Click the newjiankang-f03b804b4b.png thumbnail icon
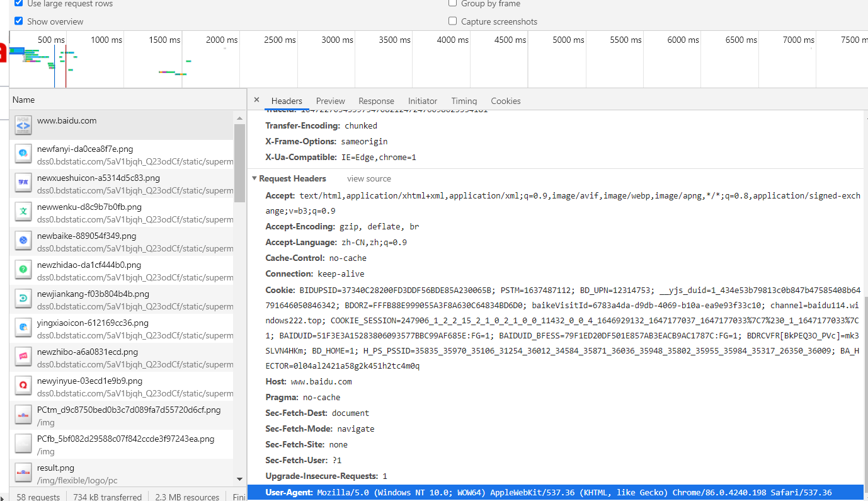The height and width of the screenshot is (501, 868). click(x=23, y=299)
